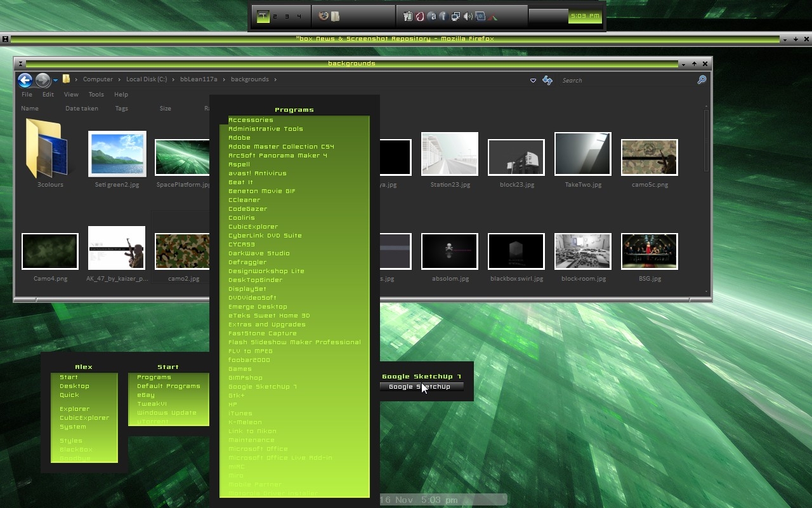Viewport: 812px width, 508px height.
Task: Click the red-green triangle tray icon
Action: pyautogui.click(x=493, y=17)
